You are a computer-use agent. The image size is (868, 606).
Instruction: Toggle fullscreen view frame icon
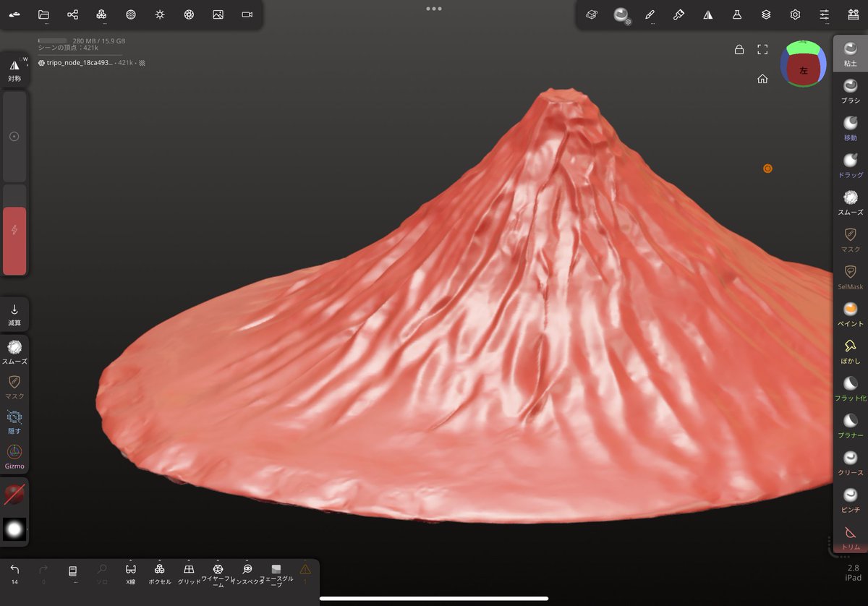(762, 49)
